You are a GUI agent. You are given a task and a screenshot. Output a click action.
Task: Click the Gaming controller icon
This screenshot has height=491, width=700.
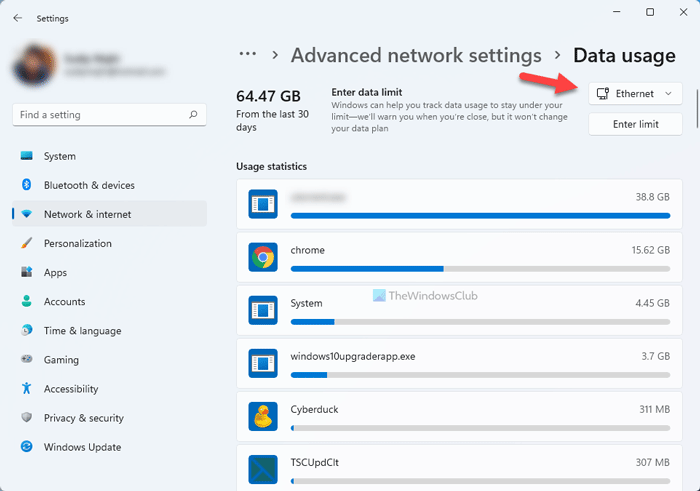[26, 360]
